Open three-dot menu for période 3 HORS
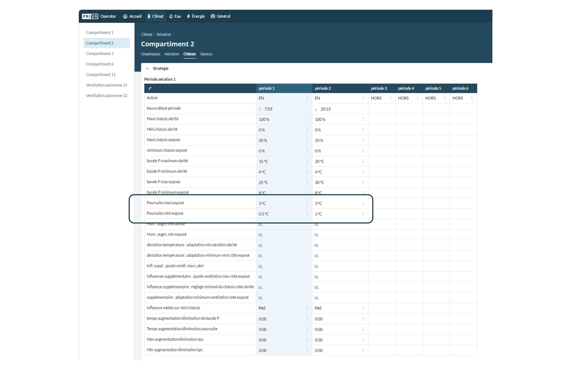Screen dimensions: 588x370 390,98
